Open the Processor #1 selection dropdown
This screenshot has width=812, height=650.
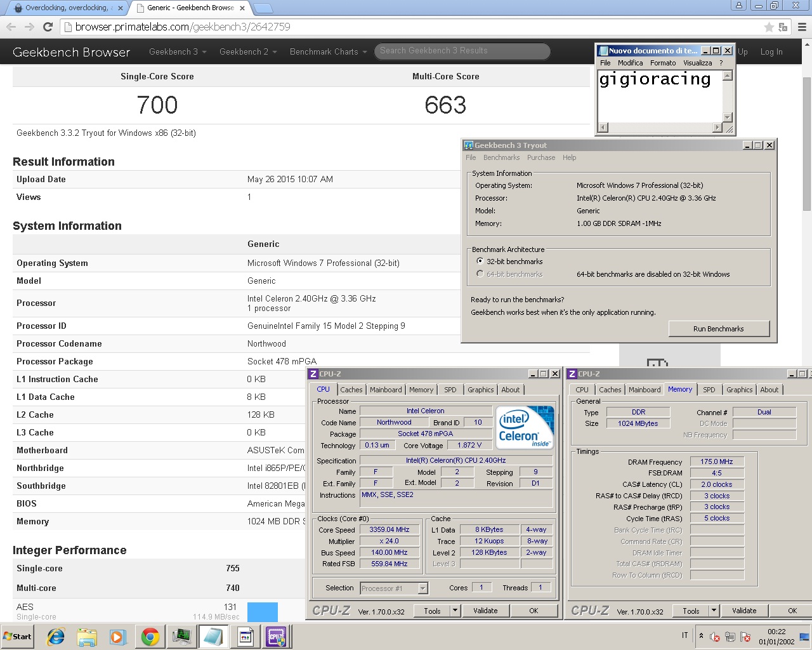394,588
